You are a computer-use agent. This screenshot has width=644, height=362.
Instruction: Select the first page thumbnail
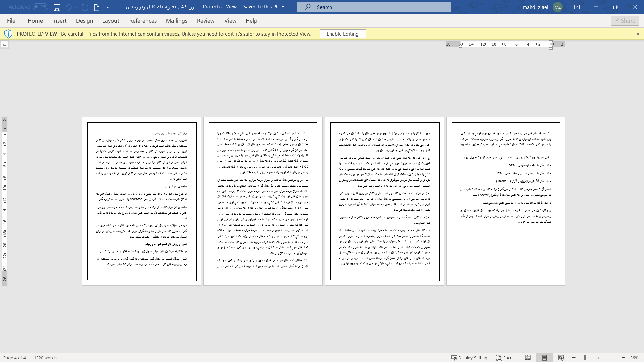[x=141, y=201]
